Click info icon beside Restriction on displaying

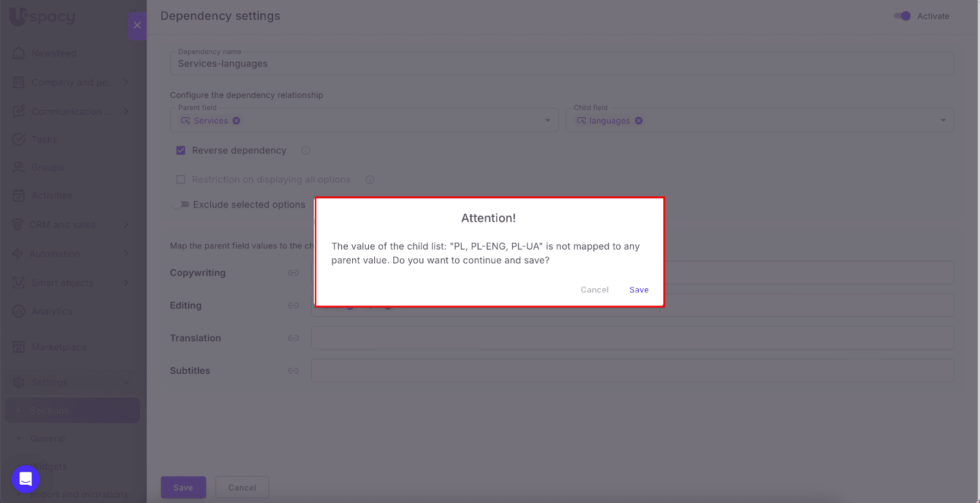coord(370,180)
